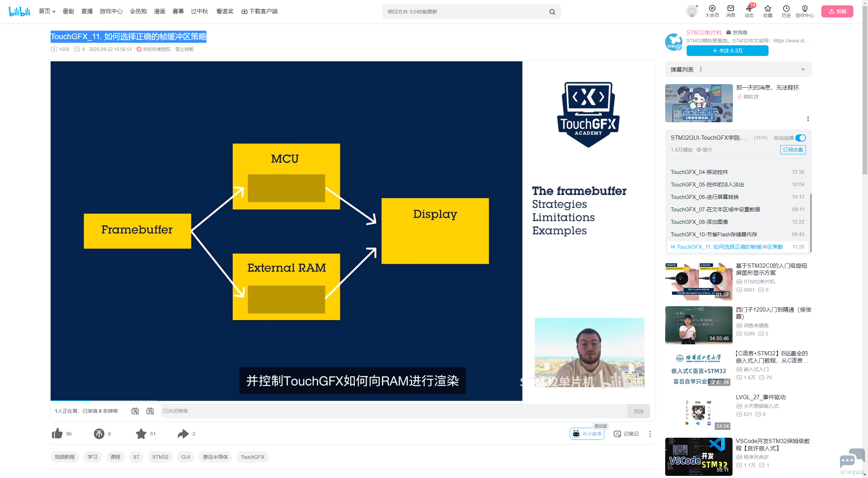Open the AI小助手 assistant
This screenshot has width=868, height=478.
[x=587, y=434]
